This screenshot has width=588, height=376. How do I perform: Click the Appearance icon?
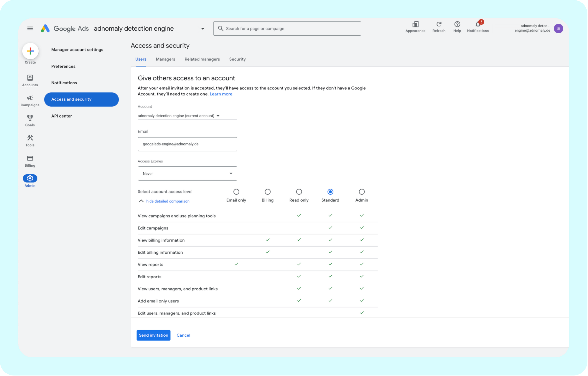(415, 24)
